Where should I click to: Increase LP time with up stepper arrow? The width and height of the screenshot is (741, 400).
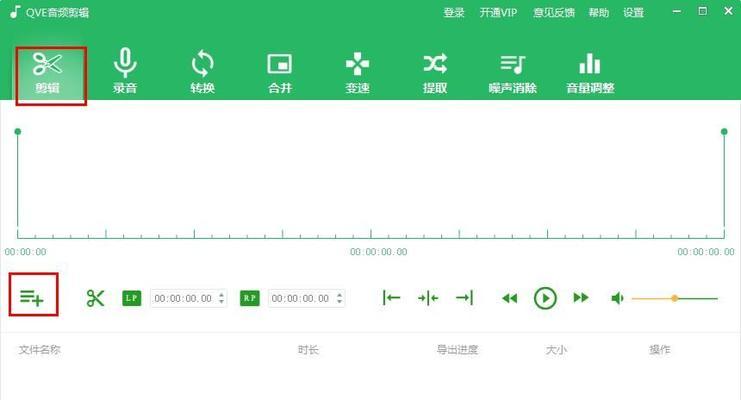click(x=222, y=295)
